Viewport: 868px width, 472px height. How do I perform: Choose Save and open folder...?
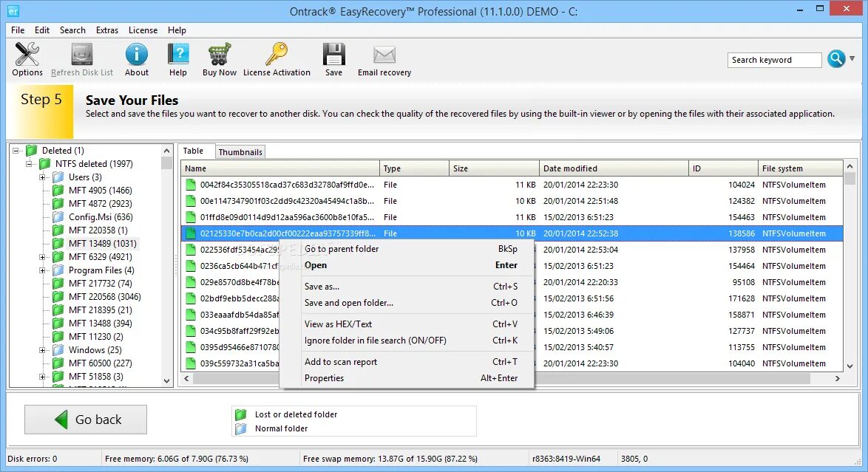(407, 303)
